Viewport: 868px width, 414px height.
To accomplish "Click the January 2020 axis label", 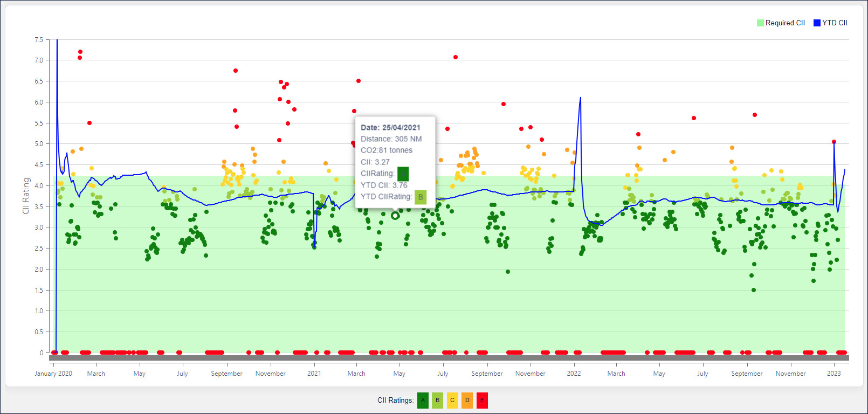I will coord(53,374).
